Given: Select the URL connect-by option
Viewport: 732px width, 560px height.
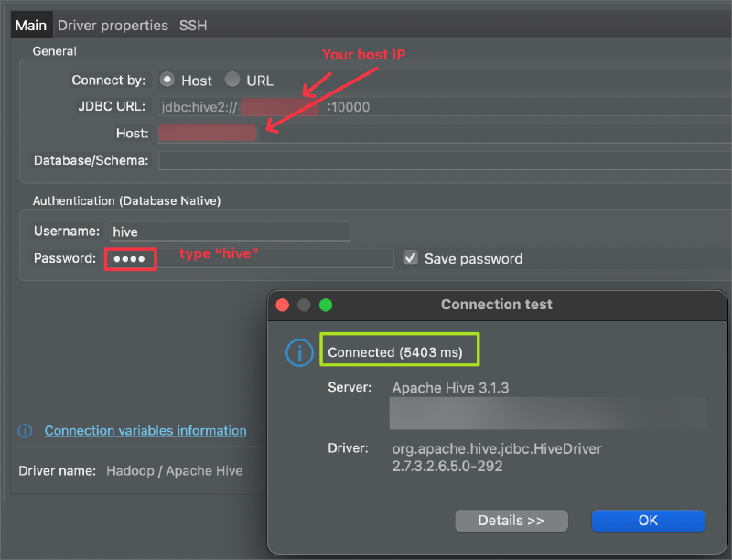Looking at the screenshot, I should [x=232, y=81].
